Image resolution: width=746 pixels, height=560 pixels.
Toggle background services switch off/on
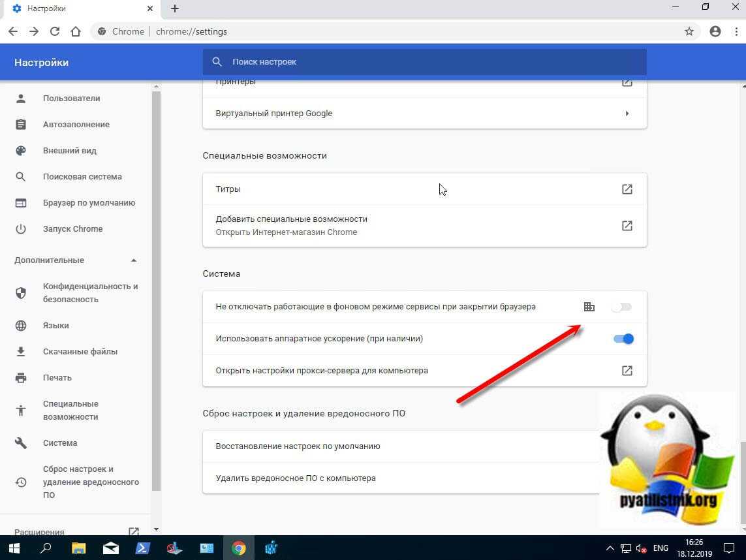point(622,307)
